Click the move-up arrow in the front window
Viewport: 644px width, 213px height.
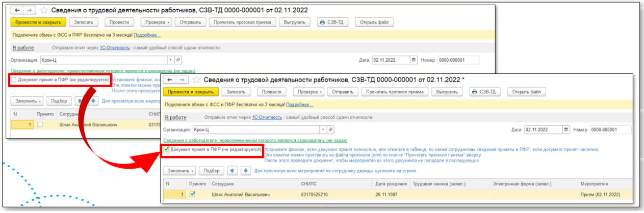(x=233, y=171)
